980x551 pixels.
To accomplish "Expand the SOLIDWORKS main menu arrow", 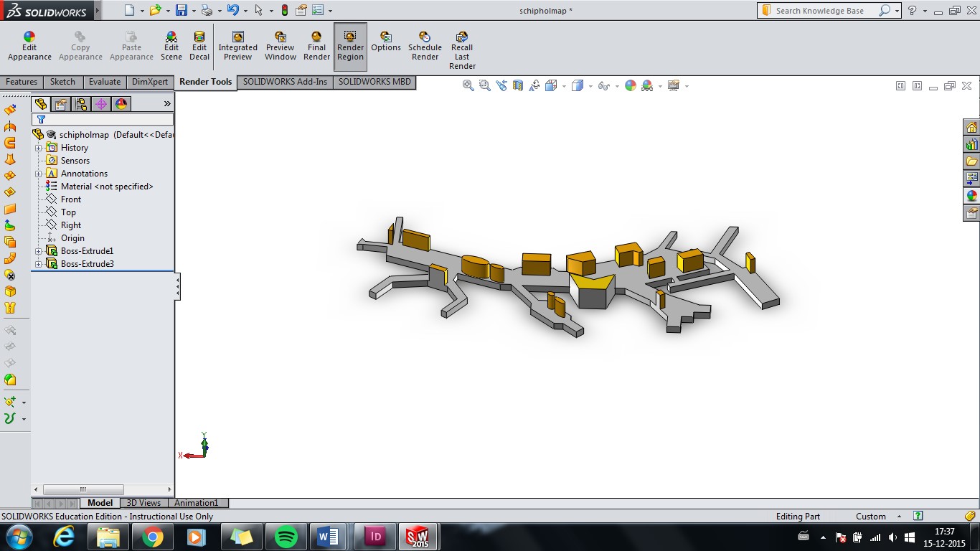I will point(98,11).
